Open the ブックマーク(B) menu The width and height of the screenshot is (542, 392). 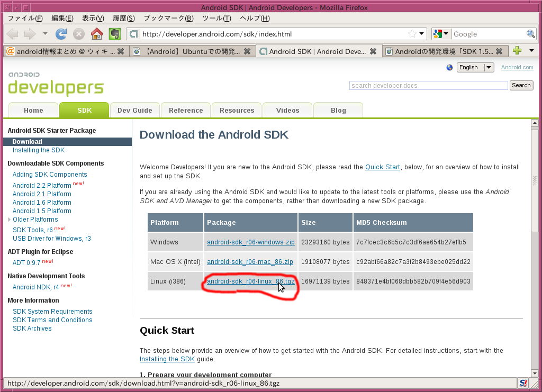pyautogui.click(x=169, y=19)
